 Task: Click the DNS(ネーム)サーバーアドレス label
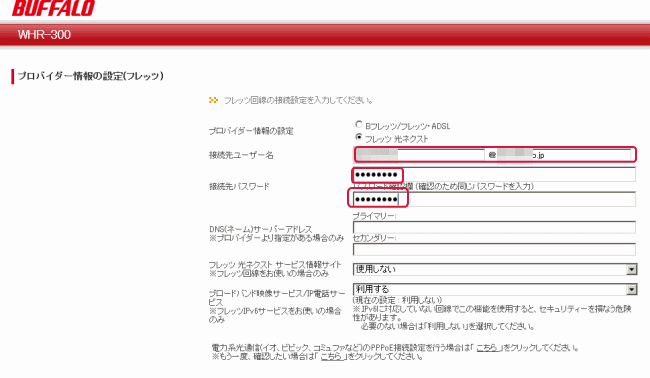(260, 229)
